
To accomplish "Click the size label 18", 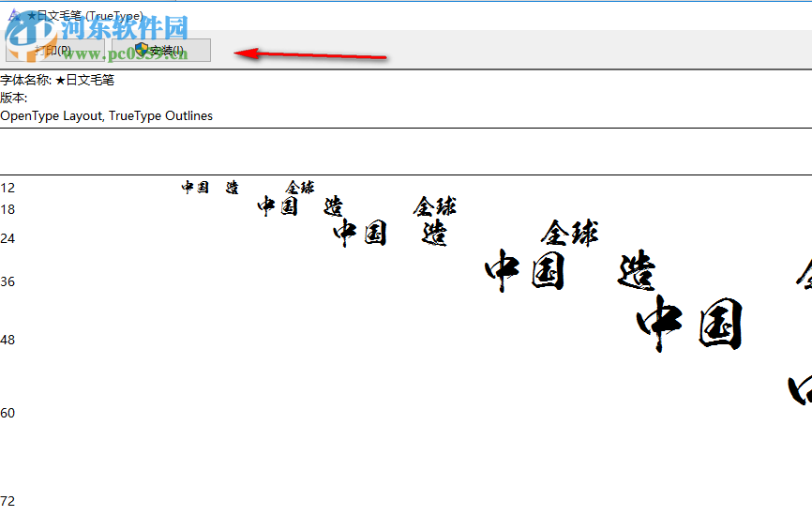I will point(8,209).
